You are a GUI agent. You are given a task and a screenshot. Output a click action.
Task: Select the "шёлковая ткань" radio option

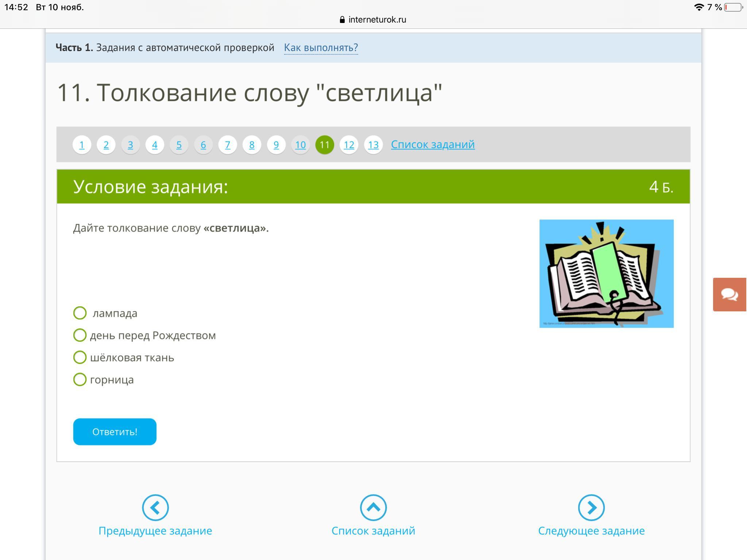click(x=80, y=357)
